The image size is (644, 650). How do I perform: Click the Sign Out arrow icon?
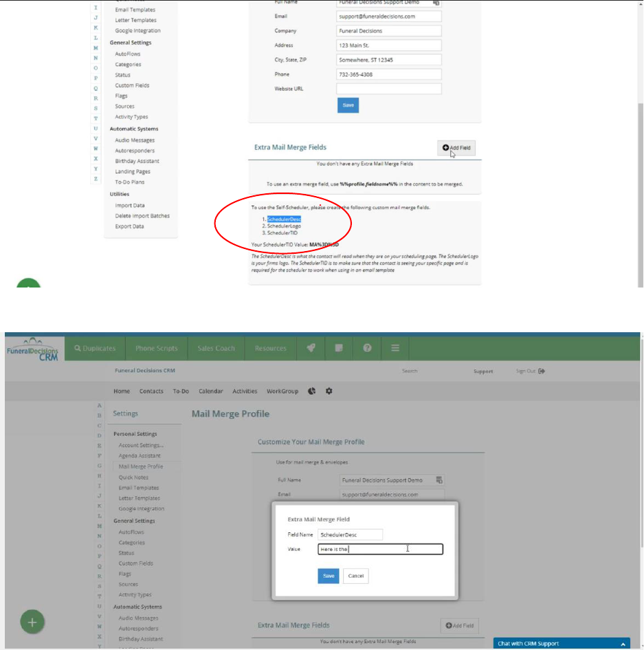pos(542,371)
